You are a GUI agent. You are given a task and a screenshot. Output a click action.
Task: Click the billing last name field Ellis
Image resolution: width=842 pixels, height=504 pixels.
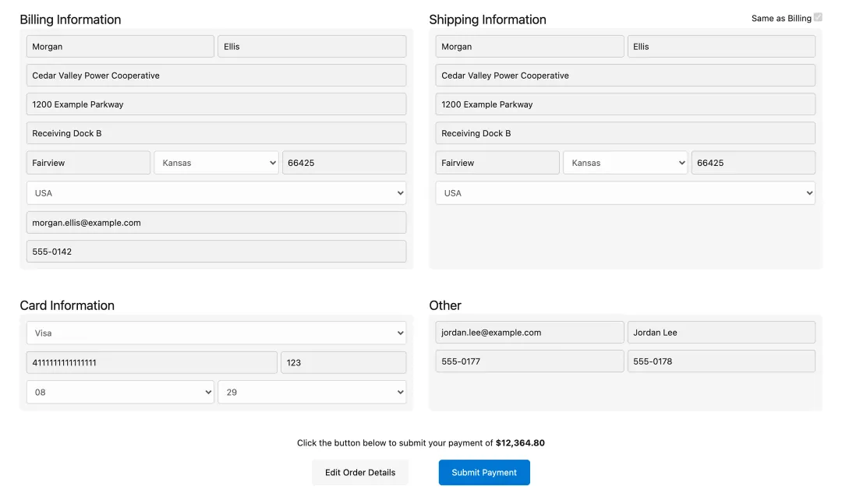pos(312,46)
